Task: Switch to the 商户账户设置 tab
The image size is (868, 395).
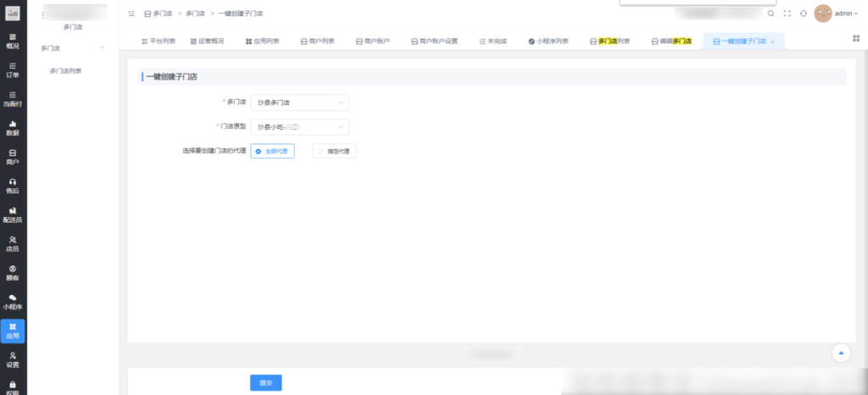Action: pyautogui.click(x=435, y=41)
